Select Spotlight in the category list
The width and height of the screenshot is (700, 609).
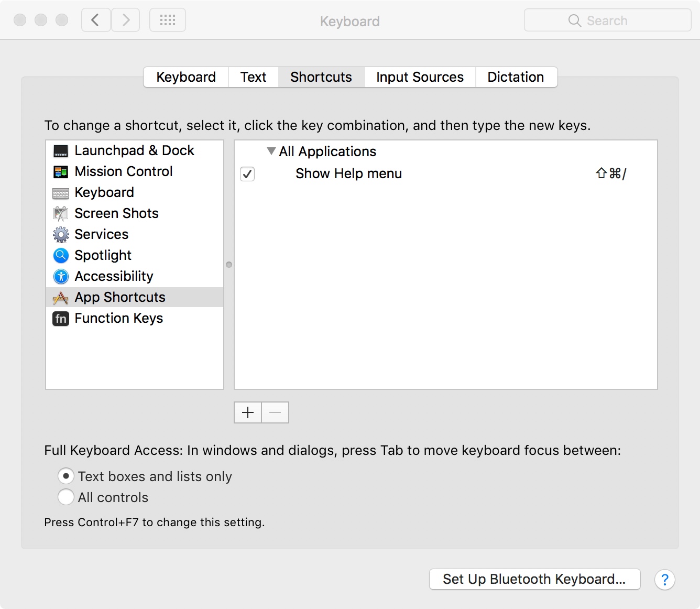click(135, 255)
